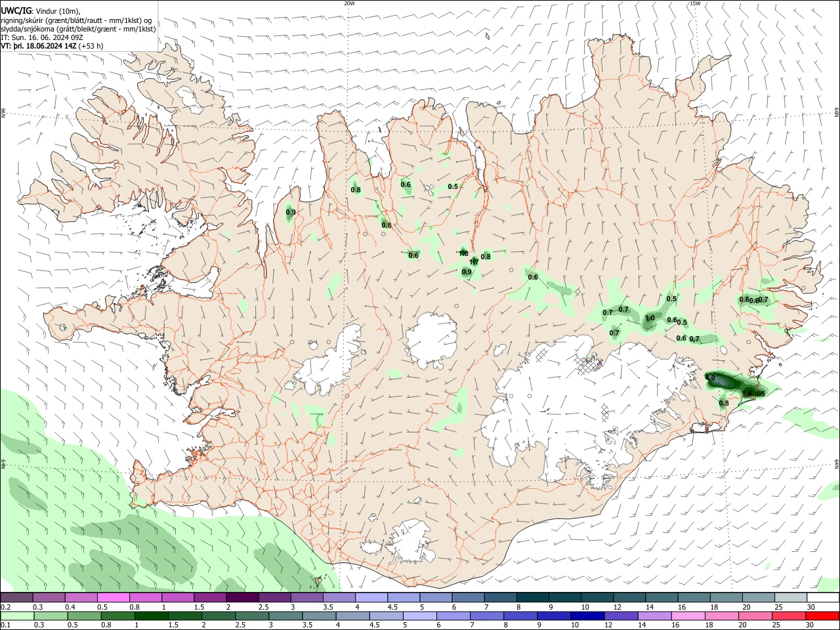Viewport: 840px width, 630px height.
Task: Pick the bright red 30 swatch in the lower legend
Action: coord(823,616)
